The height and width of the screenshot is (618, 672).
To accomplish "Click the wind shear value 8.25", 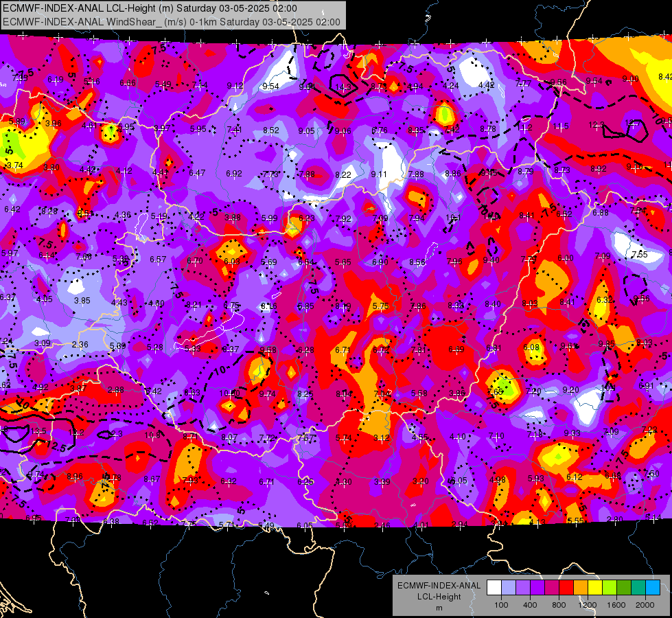I will tap(305, 393).
